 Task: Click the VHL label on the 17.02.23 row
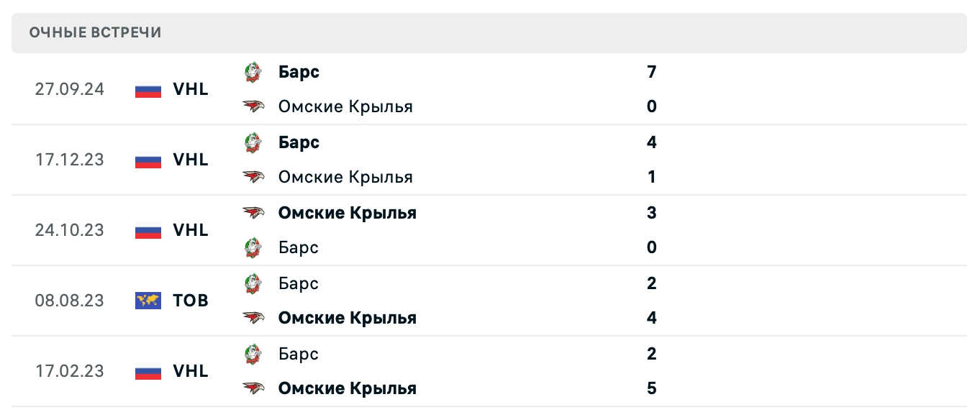(191, 371)
